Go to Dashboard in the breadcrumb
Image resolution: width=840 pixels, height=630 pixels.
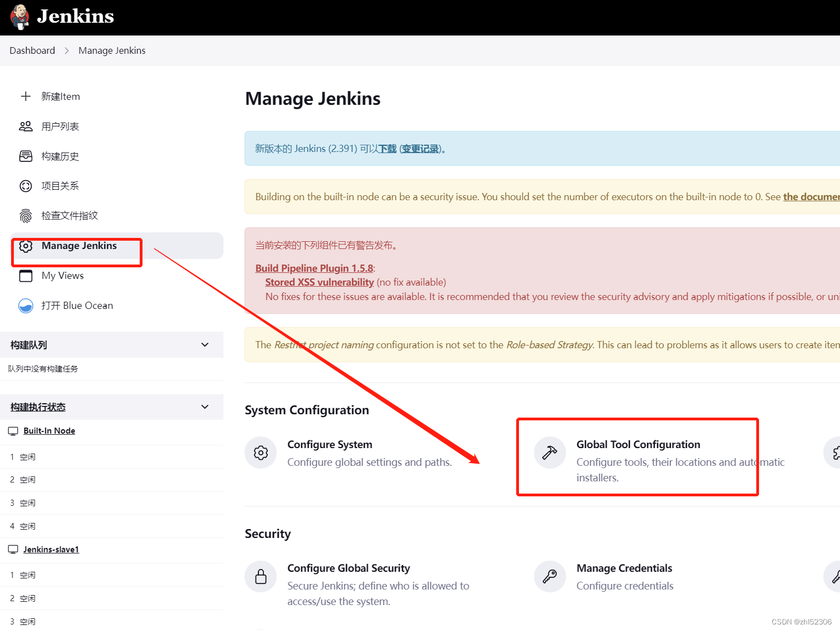click(x=32, y=50)
